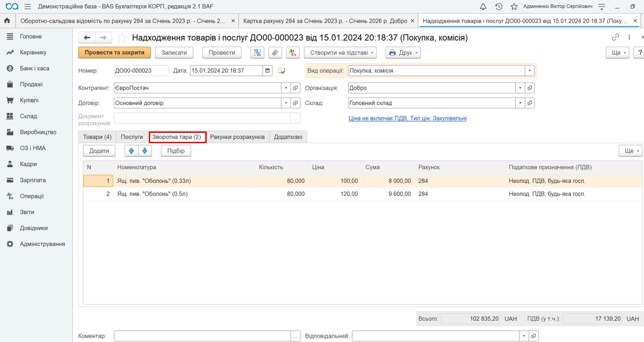Open the notifications bell icon
The image size is (644, 342).
483,7
